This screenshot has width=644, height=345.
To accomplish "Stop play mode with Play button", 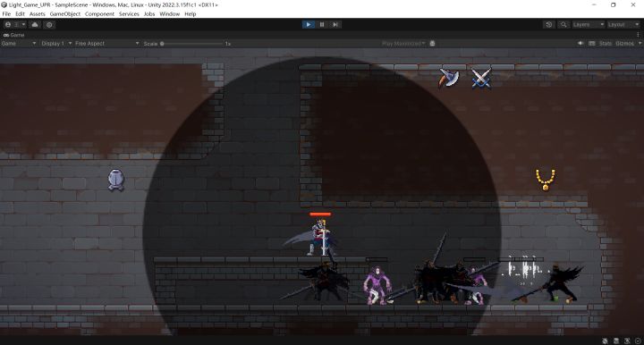I will point(308,25).
